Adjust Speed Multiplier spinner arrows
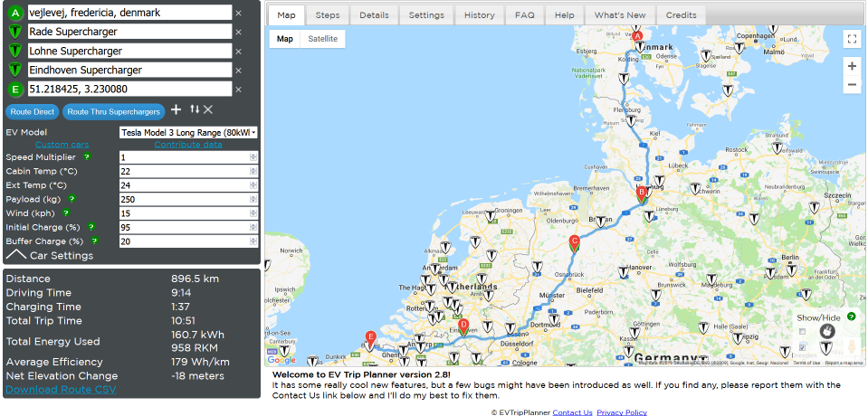This screenshot has height=416, width=868. pyautogui.click(x=253, y=157)
